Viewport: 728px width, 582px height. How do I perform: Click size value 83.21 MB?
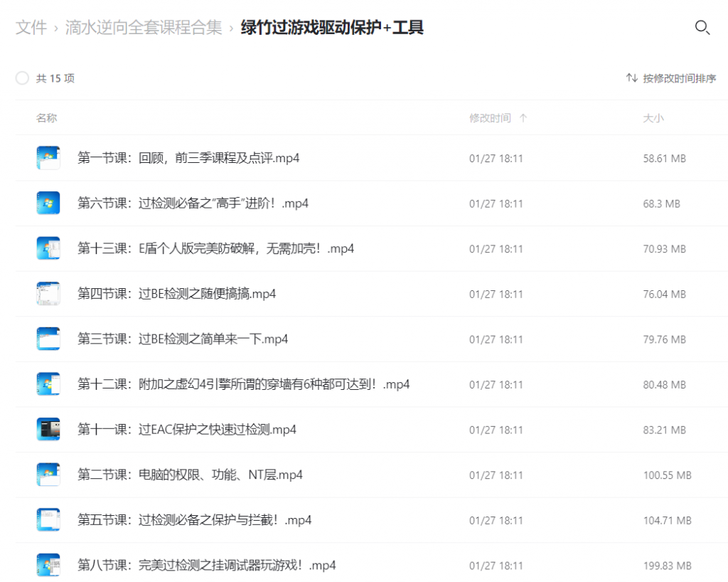coord(665,430)
